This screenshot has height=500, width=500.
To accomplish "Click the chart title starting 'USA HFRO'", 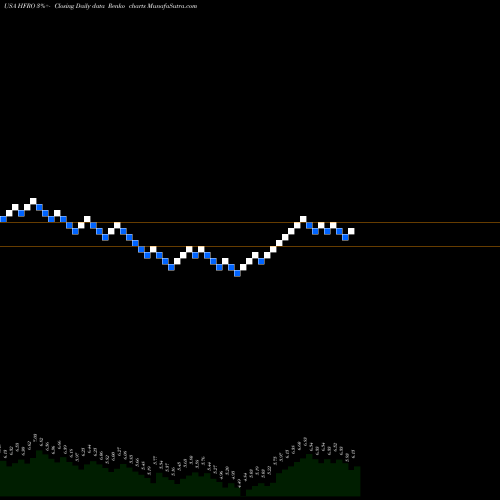I will click(100, 6).
